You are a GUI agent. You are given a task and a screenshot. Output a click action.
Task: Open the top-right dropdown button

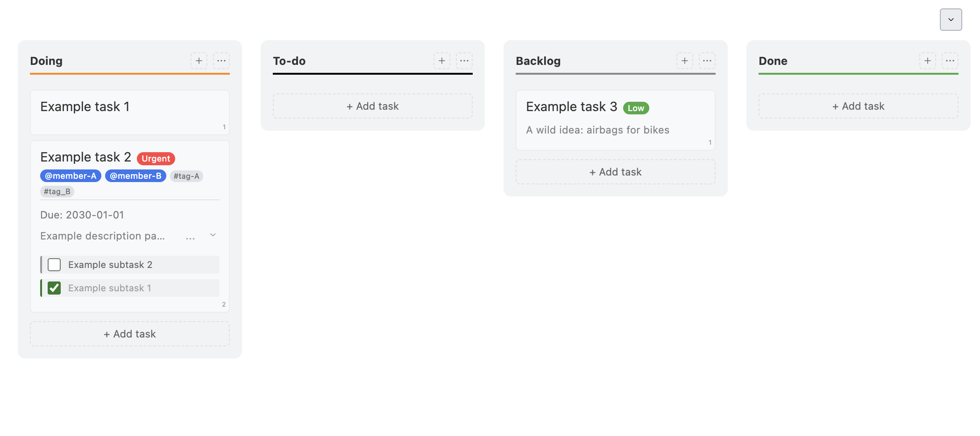951,20
